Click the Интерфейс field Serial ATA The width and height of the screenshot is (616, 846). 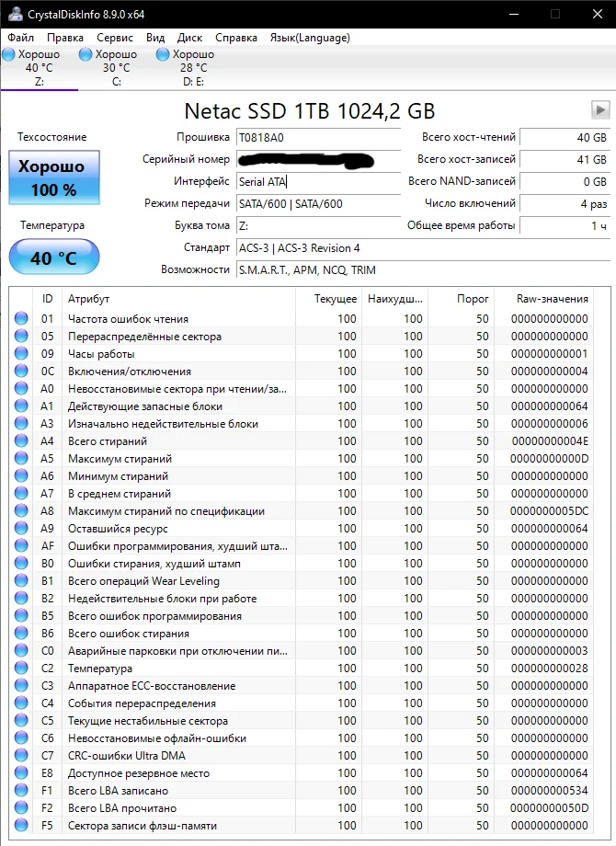pos(318,182)
